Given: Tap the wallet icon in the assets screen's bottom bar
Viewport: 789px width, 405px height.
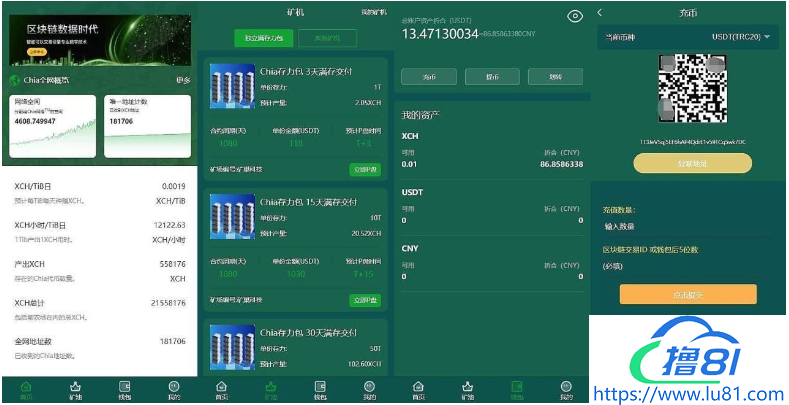Looking at the screenshot, I should click(x=516, y=389).
